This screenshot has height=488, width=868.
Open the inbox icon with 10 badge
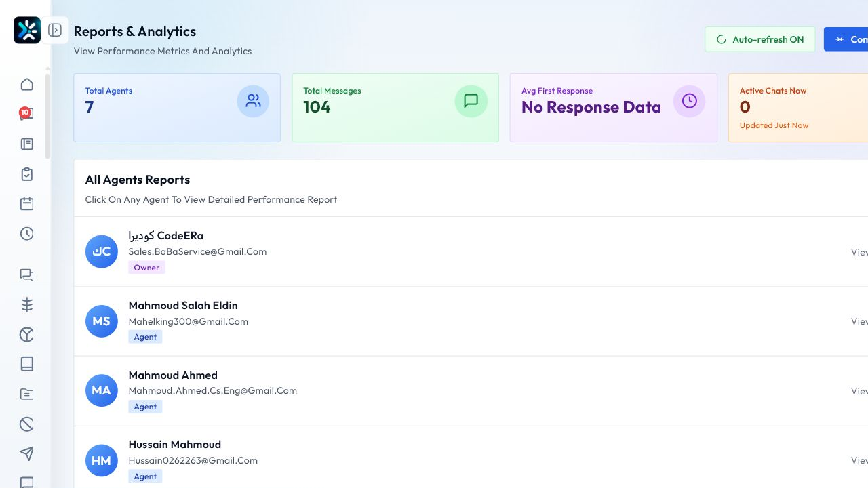[x=26, y=114]
